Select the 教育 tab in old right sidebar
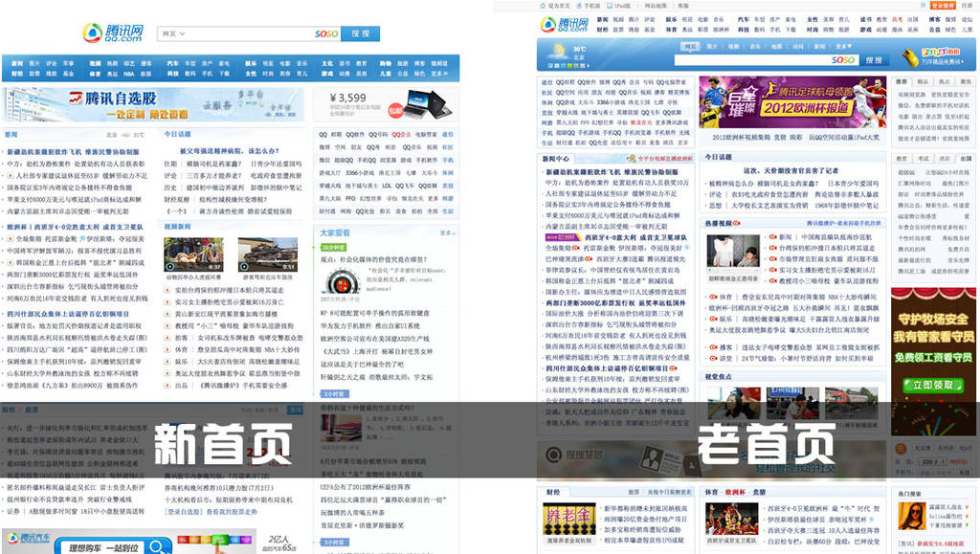This screenshot has height=554, width=980. (x=902, y=159)
